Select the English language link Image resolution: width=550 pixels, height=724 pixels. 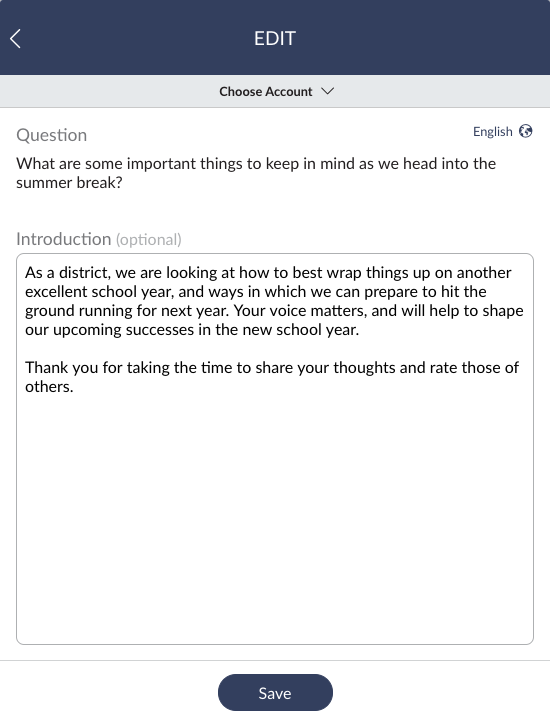point(492,132)
